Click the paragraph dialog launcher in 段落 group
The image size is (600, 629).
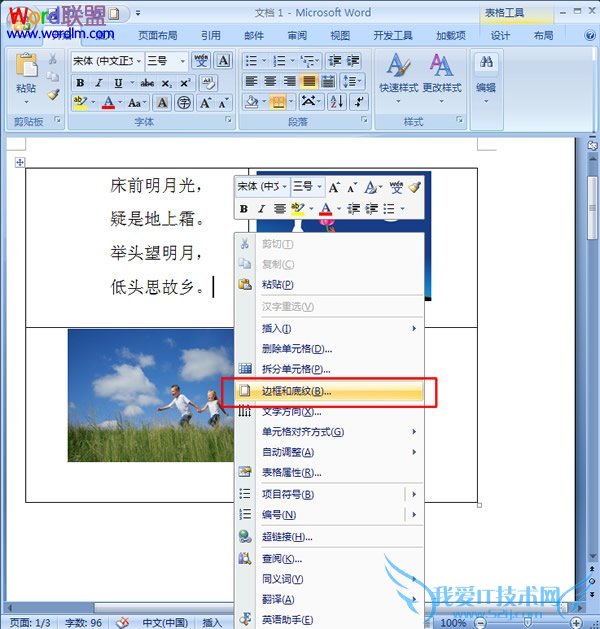[x=364, y=120]
